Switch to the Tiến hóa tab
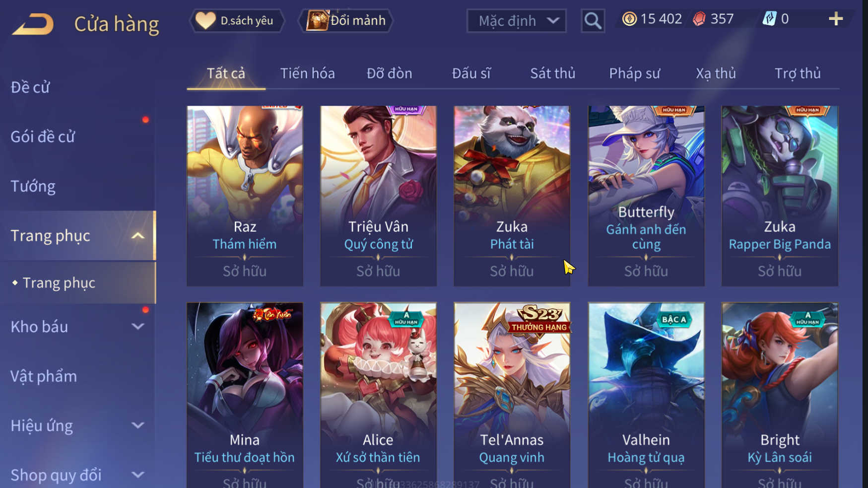The width and height of the screenshot is (868, 488). click(307, 73)
